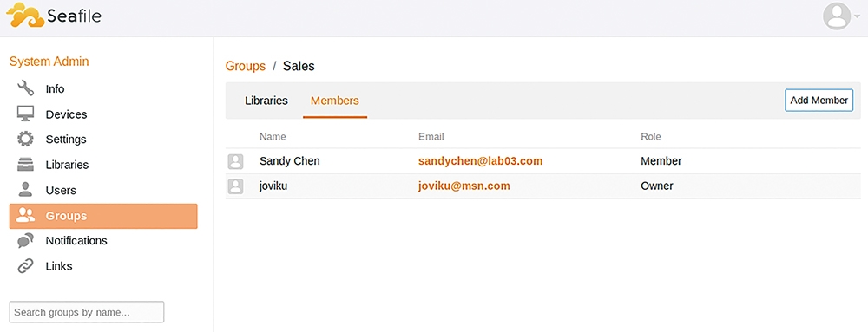Open the Notifications speech bubble icon

25,241
